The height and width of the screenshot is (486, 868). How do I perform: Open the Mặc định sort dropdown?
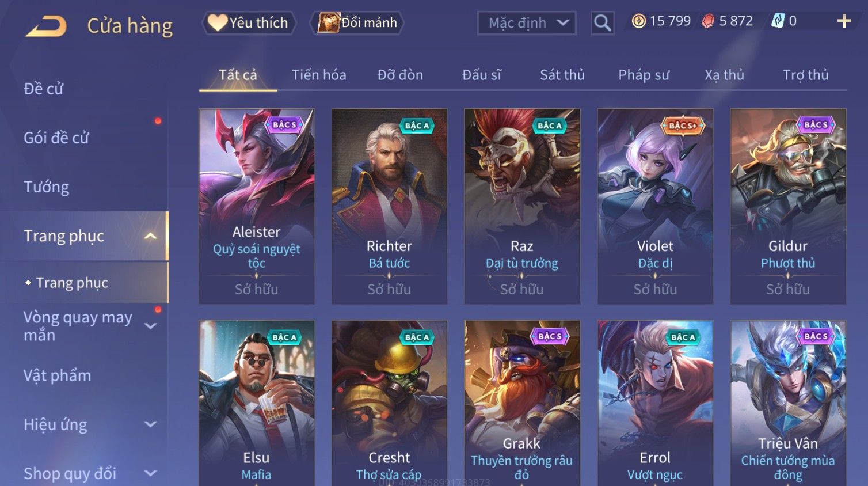pos(527,23)
